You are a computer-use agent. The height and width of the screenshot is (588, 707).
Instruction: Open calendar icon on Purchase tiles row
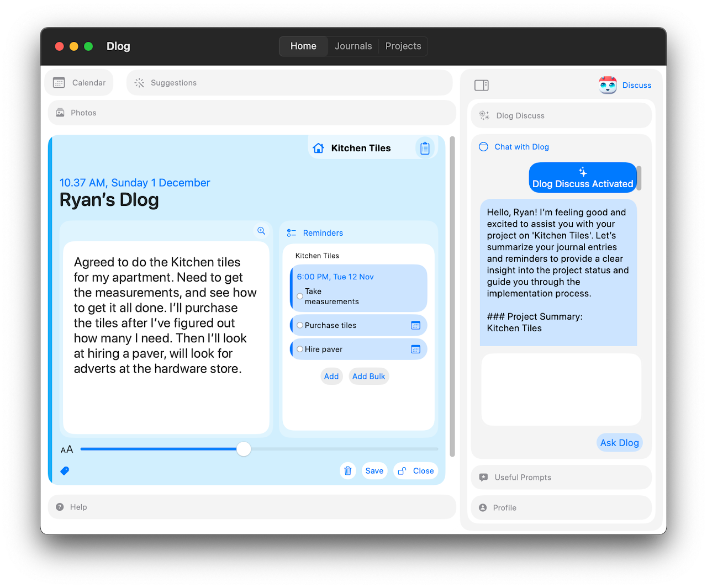tap(416, 325)
